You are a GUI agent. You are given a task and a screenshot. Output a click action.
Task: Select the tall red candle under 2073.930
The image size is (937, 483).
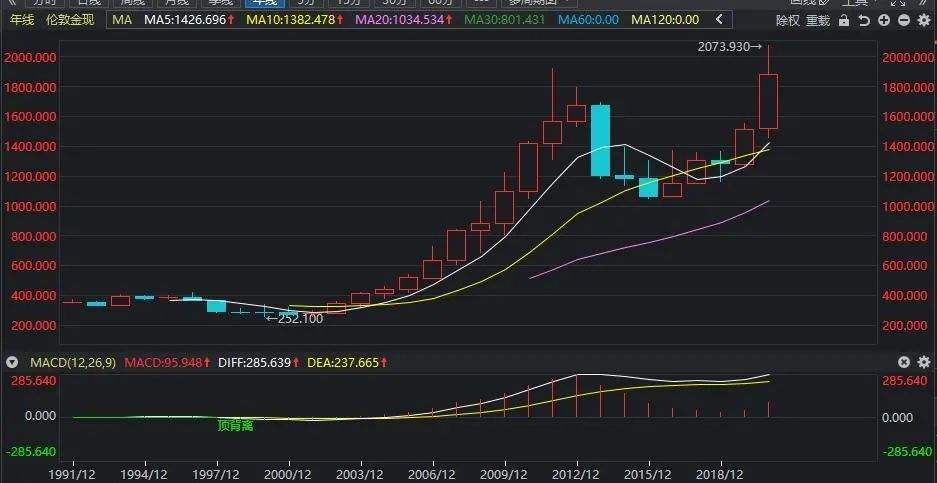coord(768,101)
